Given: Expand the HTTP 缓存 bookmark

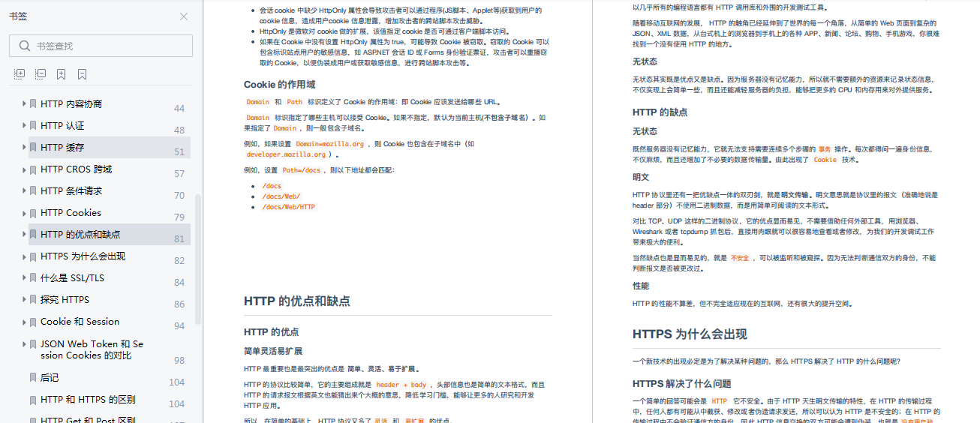Looking at the screenshot, I should click(24, 147).
